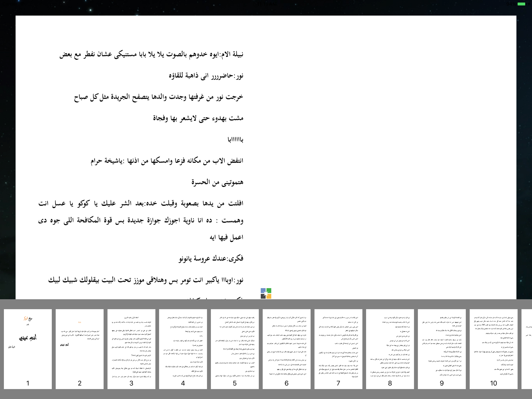Tap the line "اعمل فيها ايه"
Viewport: 532px width, 399px height.
coord(226,237)
